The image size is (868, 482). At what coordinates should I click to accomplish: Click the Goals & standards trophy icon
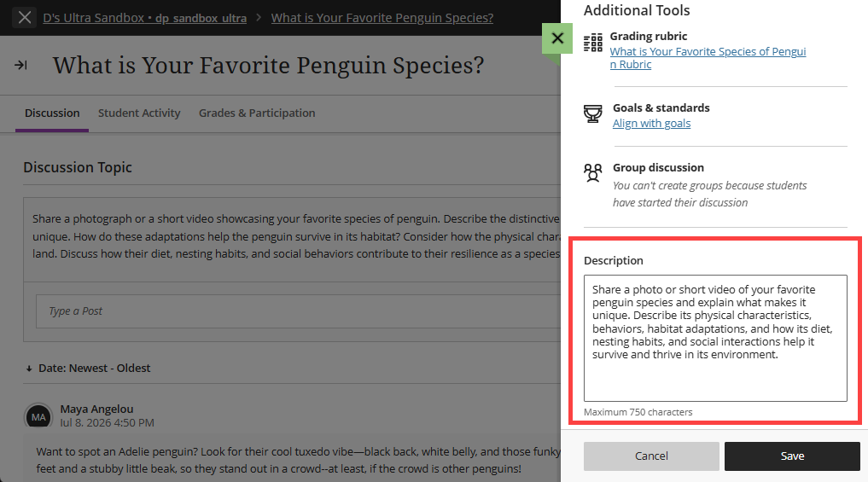[x=593, y=113]
